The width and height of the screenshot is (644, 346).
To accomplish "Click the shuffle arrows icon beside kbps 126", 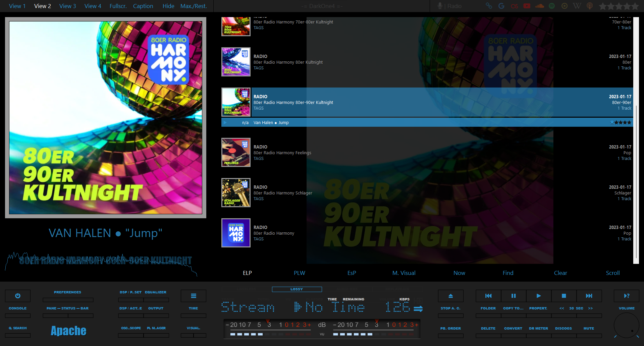I will click(418, 308).
